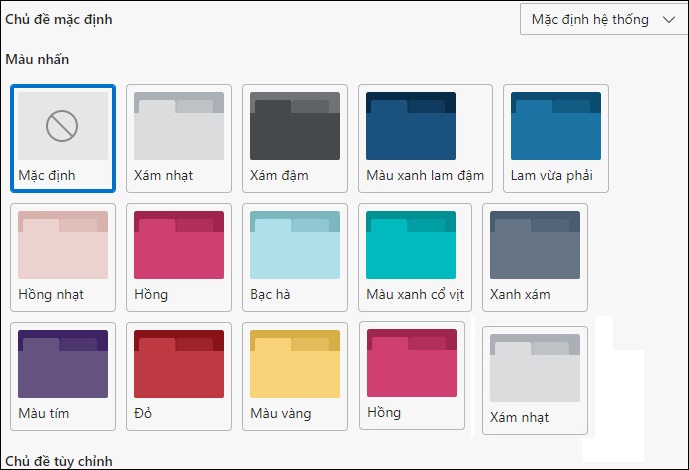The width and height of the screenshot is (689, 470).
Task: Choose the Bạc hà mint swatch
Action: (x=295, y=256)
